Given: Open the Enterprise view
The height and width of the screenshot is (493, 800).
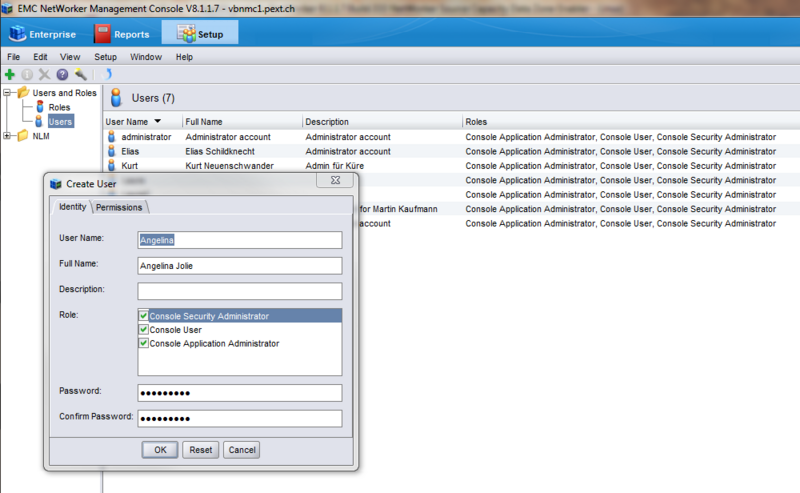Looking at the screenshot, I should (x=43, y=34).
